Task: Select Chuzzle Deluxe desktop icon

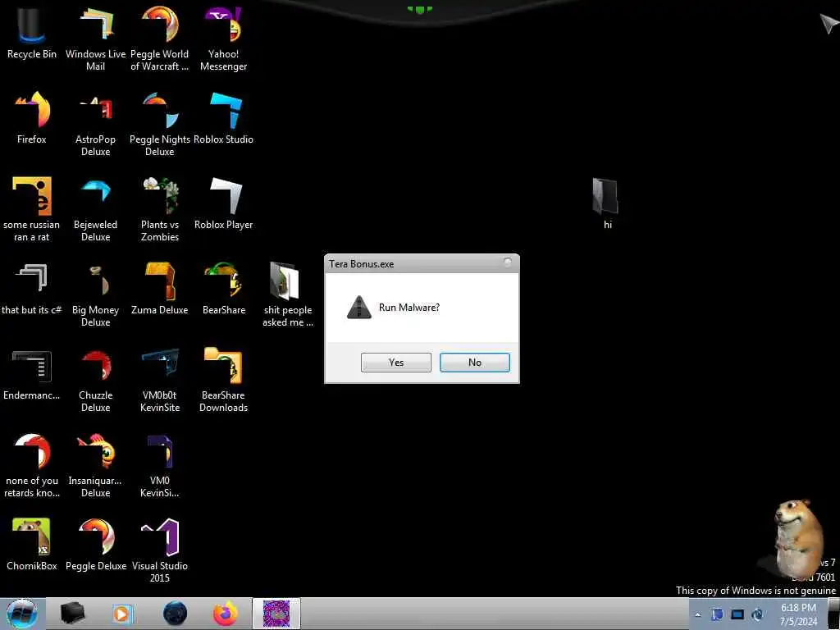Action: tap(95, 381)
